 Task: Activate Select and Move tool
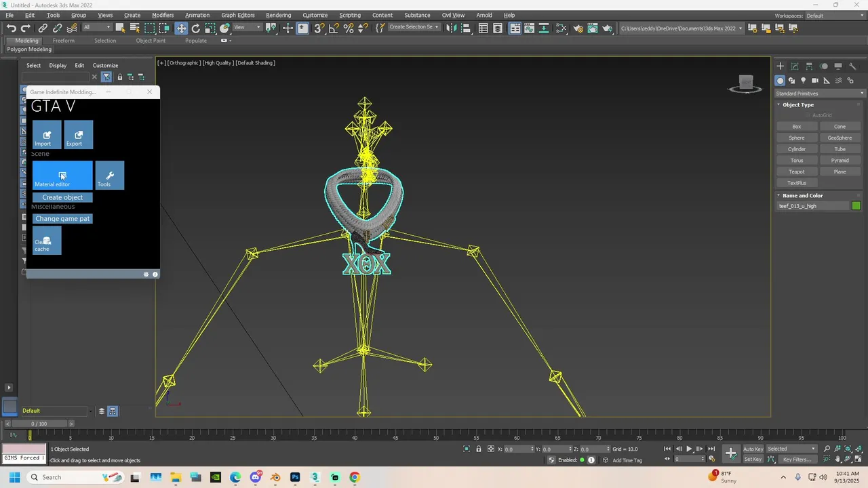coord(181,28)
